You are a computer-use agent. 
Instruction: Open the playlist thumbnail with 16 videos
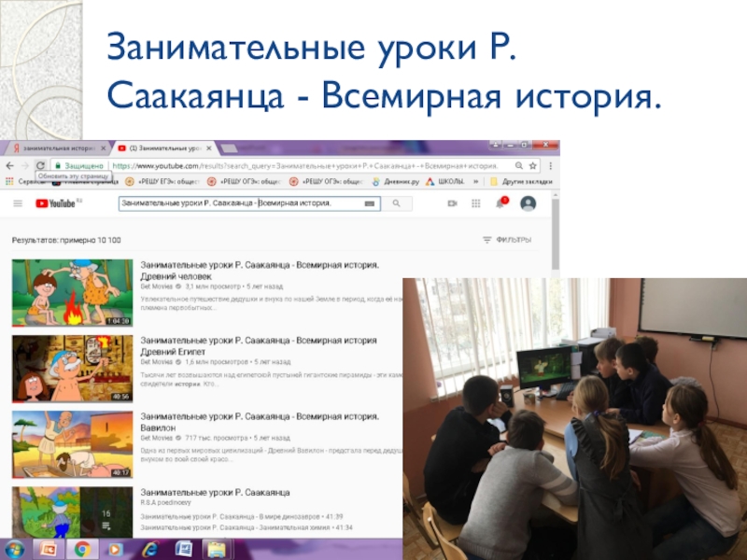pyautogui.click(x=73, y=512)
